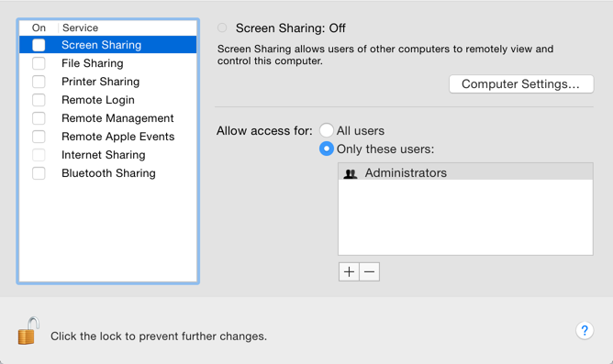Remove selected user with the minus icon
This screenshot has height=364, width=613.
pos(370,271)
